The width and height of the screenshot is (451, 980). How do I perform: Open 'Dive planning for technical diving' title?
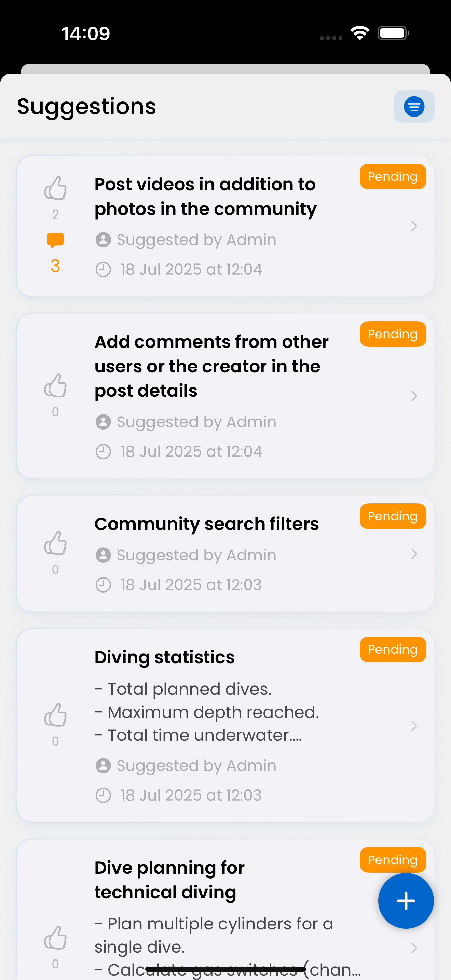pyautogui.click(x=169, y=880)
